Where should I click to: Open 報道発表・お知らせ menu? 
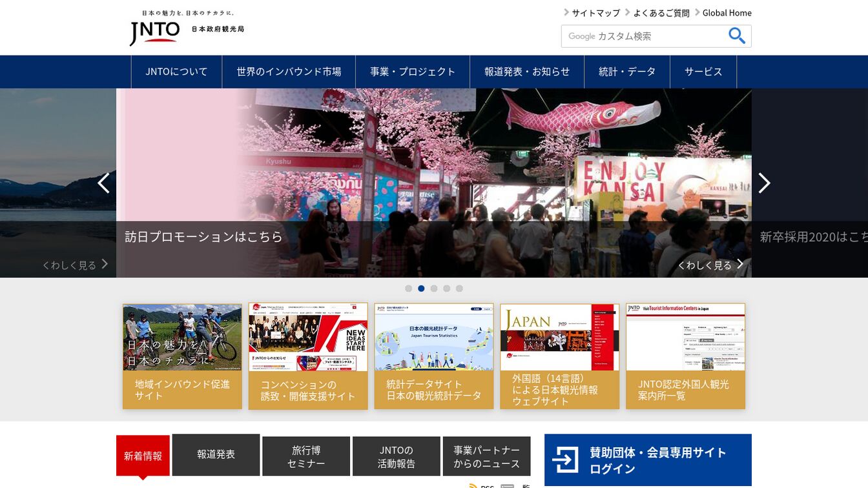point(527,72)
